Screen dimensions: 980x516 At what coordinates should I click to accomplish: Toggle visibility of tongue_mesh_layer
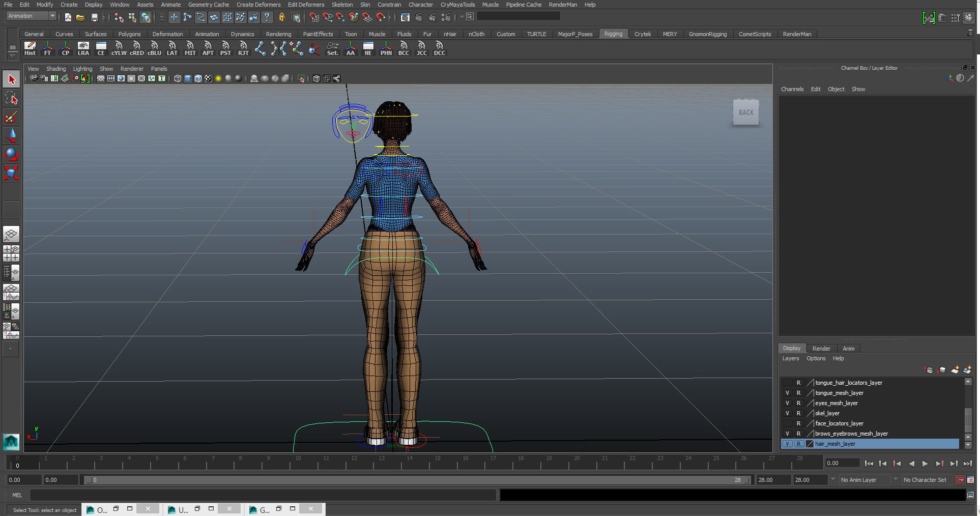[x=787, y=393]
